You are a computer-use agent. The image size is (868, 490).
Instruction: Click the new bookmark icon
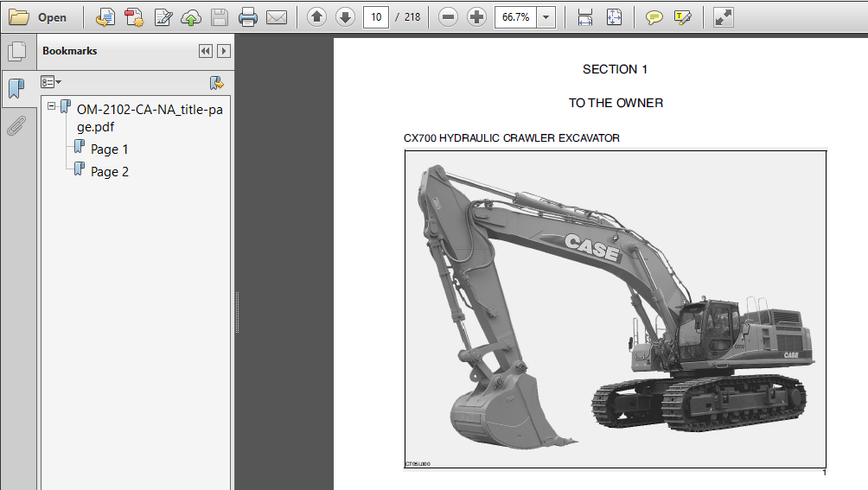(x=216, y=83)
